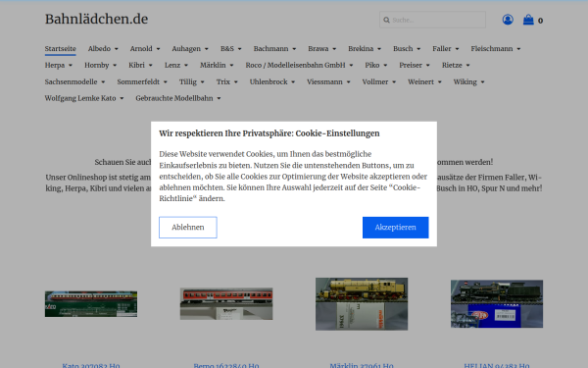This screenshot has height=368, width=588.
Task: Open the Sommerfeldt category menu
Action: (x=142, y=81)
